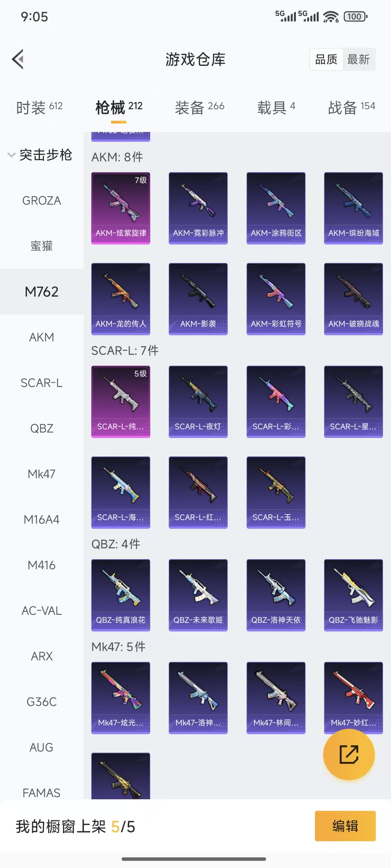Select the AKM-影袭 black gun skin
Screen dimensions: 391x868
[198, 299]
